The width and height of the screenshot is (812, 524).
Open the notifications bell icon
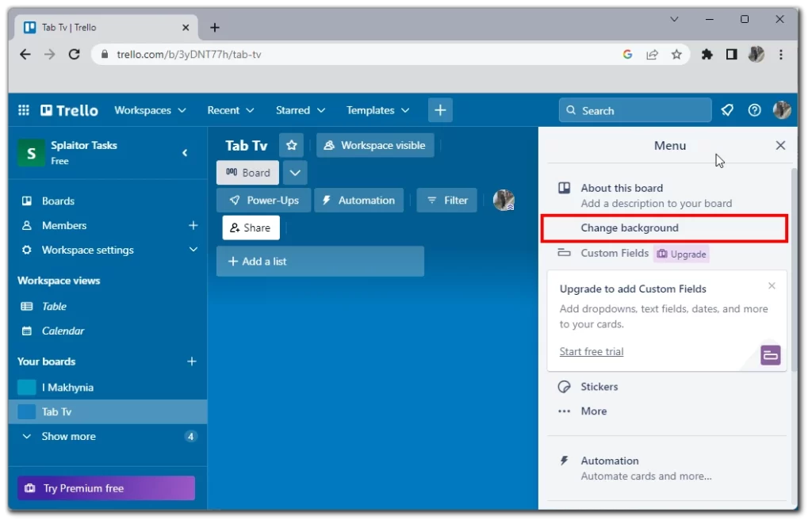coord(727,110)
